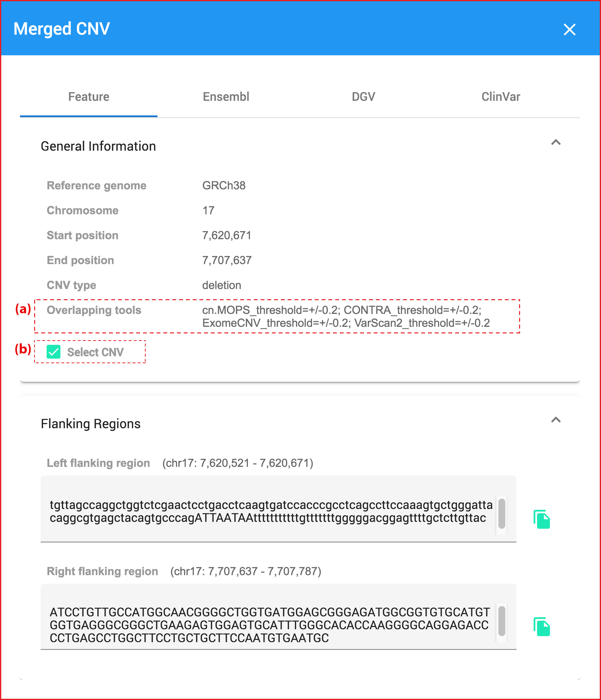Click the left flanking sequence scrollbar

[x=502, y=514]
